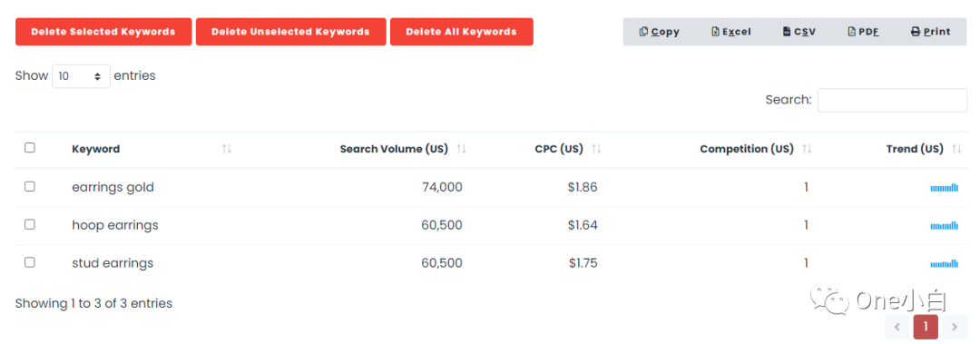
Task: Print the keyword table
Action: (x=931, y=32)
